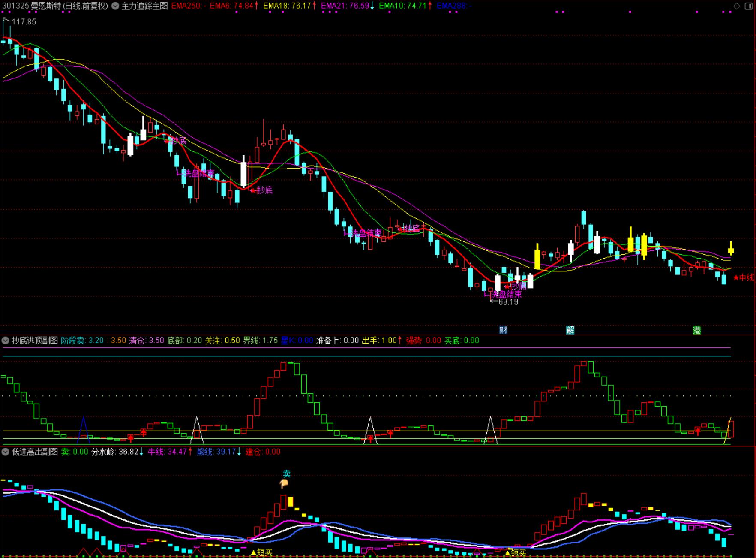The image size is (756, 558).
Task: Click the 买底: 0.00 value
Action: 462,341
